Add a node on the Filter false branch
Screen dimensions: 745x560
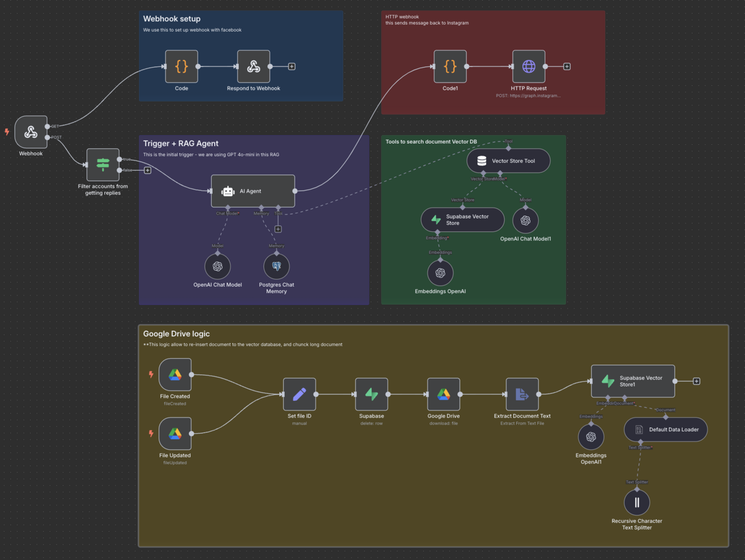(148, 170)
